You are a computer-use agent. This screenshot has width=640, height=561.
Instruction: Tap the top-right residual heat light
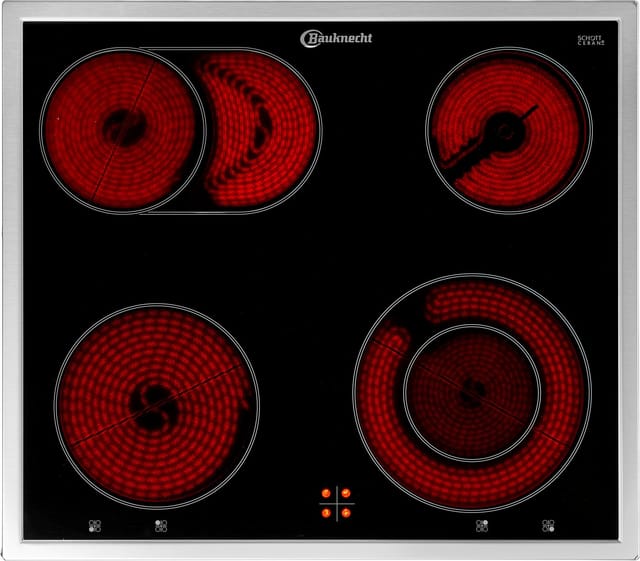click(x=346, y=493)
